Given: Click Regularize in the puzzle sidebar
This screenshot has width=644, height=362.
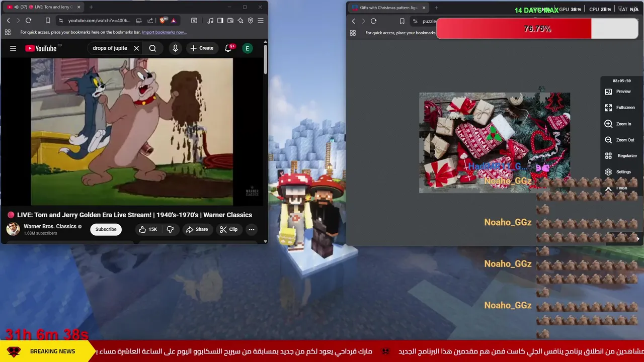Looking at the screenshot, I should [621, 156].
